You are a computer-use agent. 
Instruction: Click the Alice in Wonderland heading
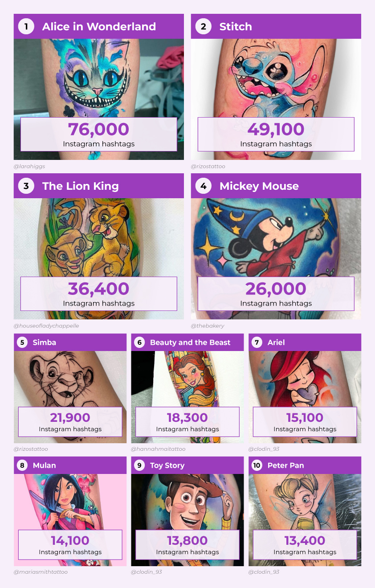[x=99, y=26]
